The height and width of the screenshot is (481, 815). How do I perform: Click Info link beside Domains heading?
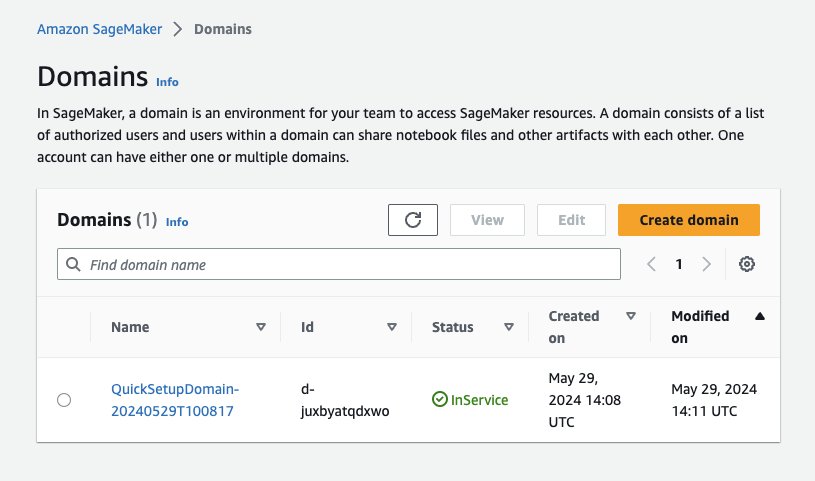[167, 81]
